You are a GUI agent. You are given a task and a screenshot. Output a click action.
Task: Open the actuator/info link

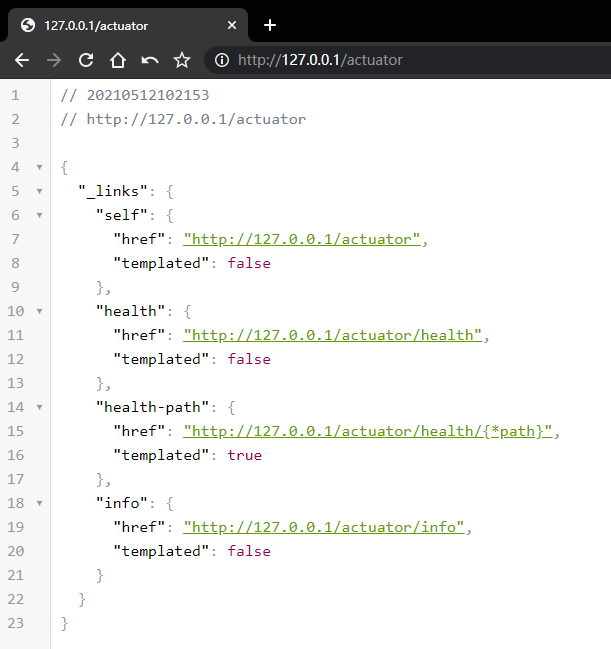(324, 527)
